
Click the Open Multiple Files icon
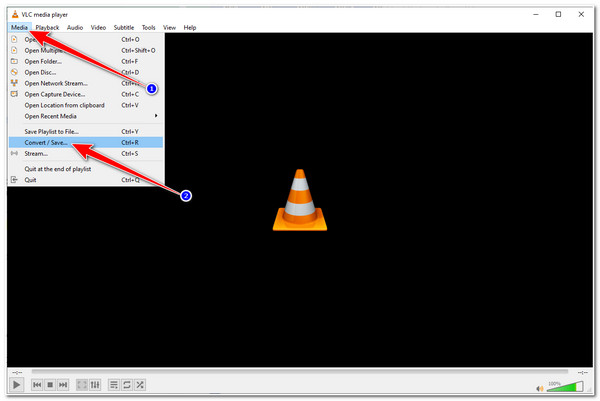pos(14,50)
